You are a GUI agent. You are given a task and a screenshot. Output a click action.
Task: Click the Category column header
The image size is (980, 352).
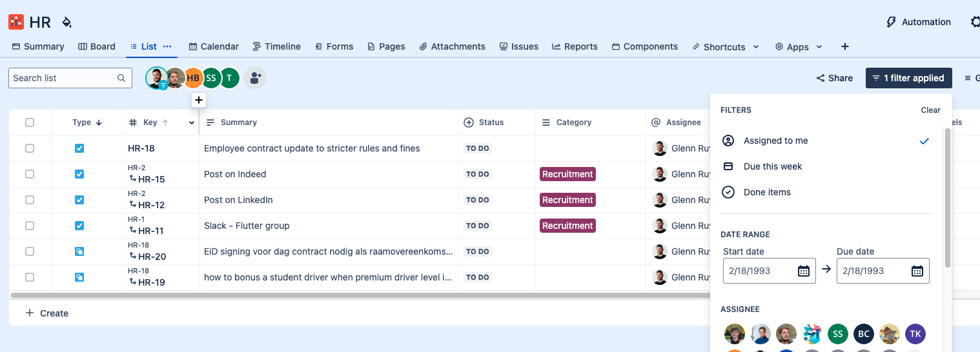[x=567, y=122]
